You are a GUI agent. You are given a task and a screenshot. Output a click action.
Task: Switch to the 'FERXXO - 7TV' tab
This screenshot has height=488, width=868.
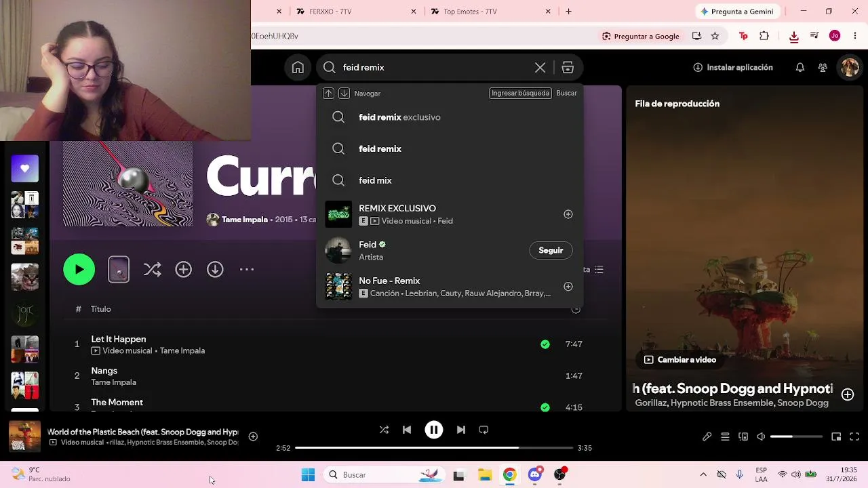click(355, 12)
